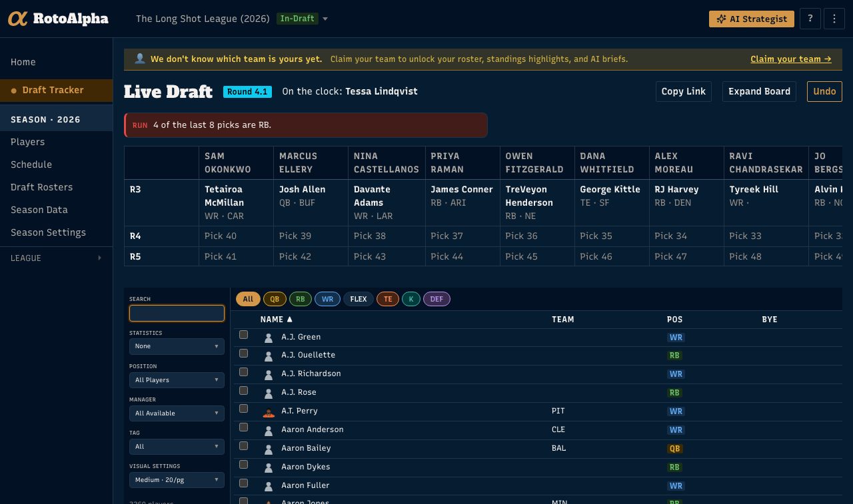Open Draft Rosters in sidebar

tap(57, 187)
